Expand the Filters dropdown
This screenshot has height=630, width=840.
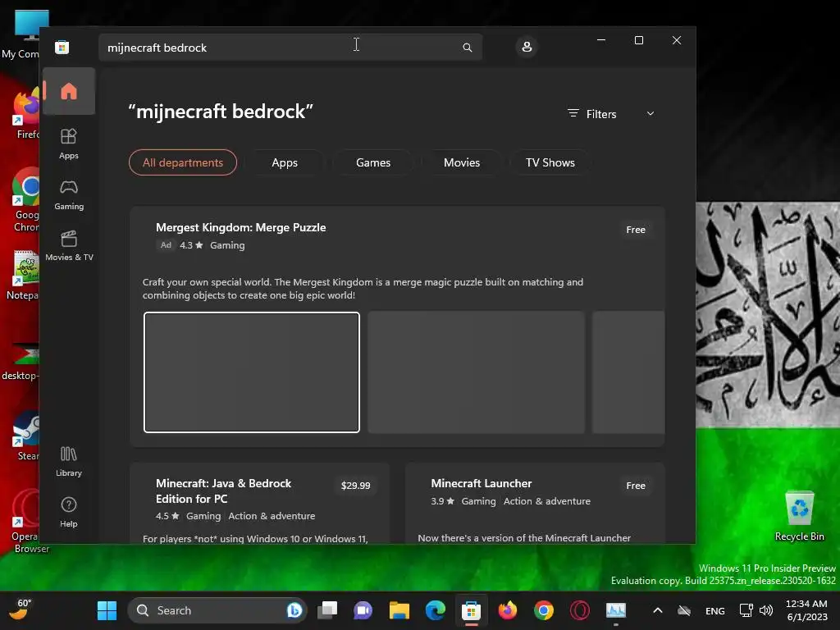(611, 114)
